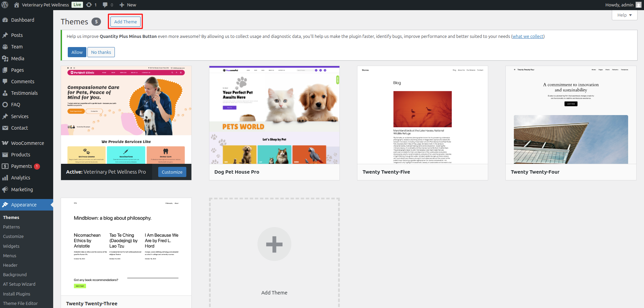Click the Dashboard gauge icon

5,20
